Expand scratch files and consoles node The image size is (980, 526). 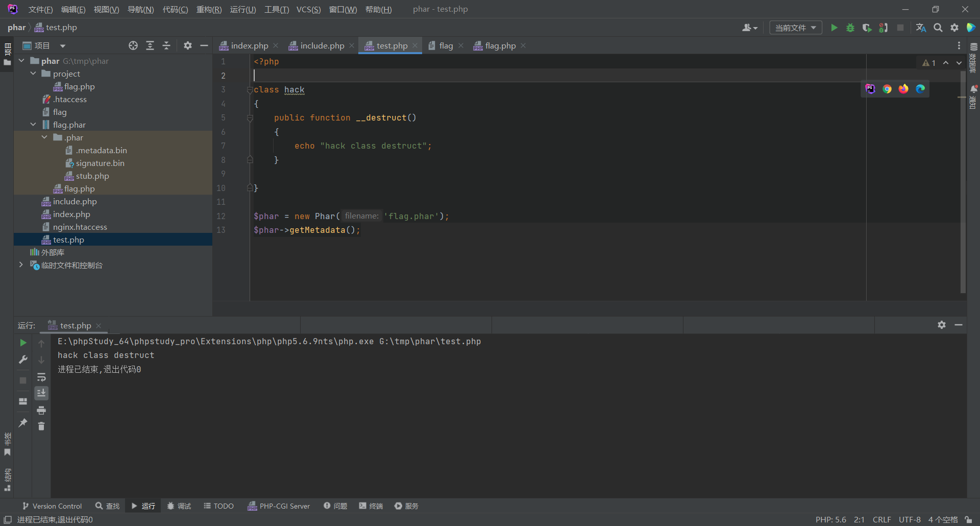(21, 265)
